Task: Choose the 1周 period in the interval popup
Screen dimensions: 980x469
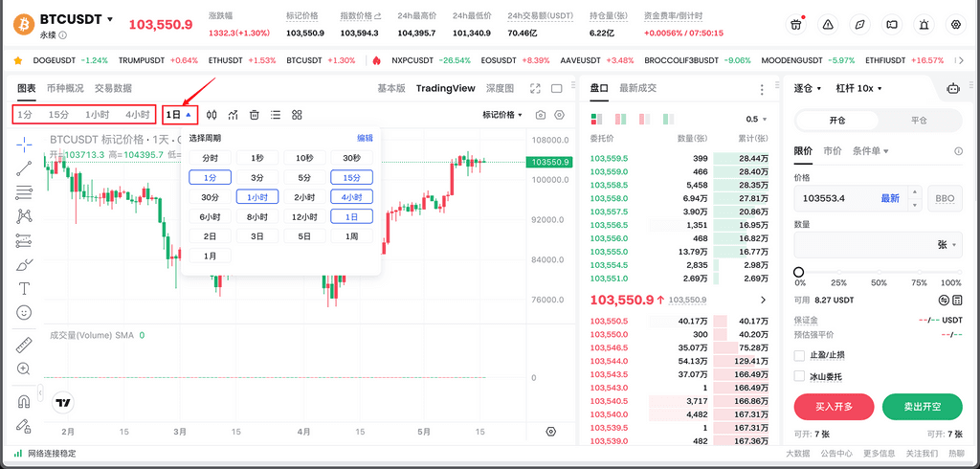Action: pos(352,235)
